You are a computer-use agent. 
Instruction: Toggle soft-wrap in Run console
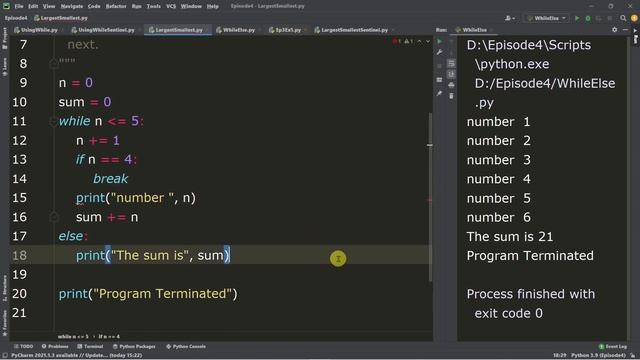coord(451,63)
